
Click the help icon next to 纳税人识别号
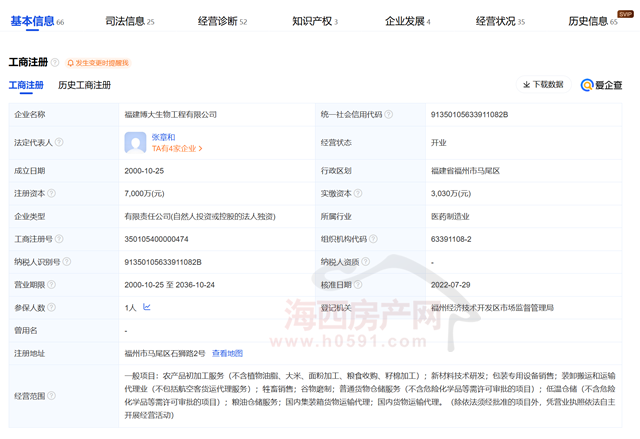(x=68, y=262)
